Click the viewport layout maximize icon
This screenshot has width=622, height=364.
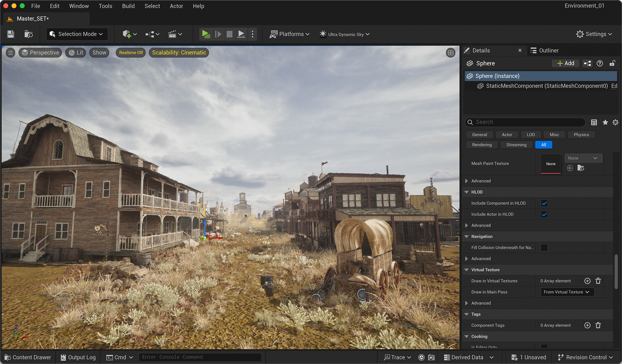(x=450, y=53)
